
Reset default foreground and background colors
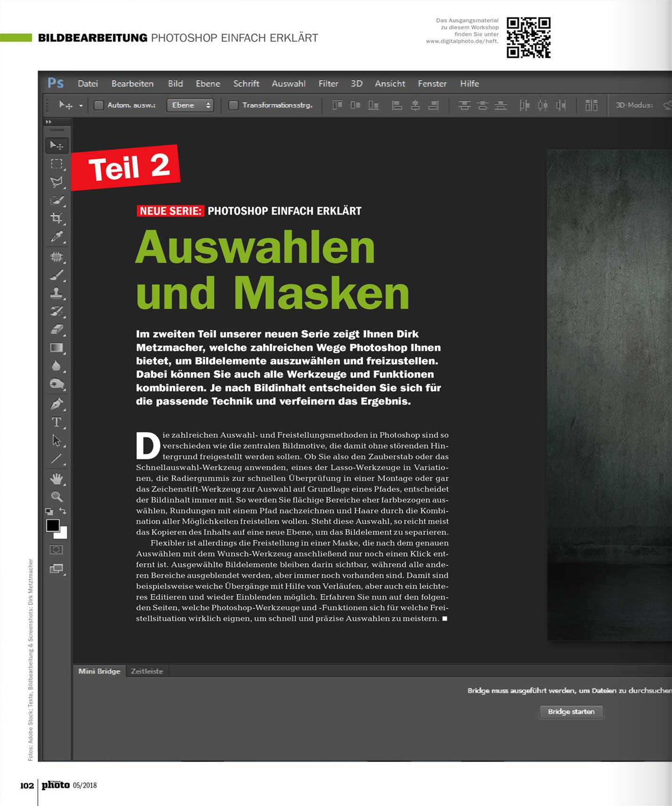[49, 511]
